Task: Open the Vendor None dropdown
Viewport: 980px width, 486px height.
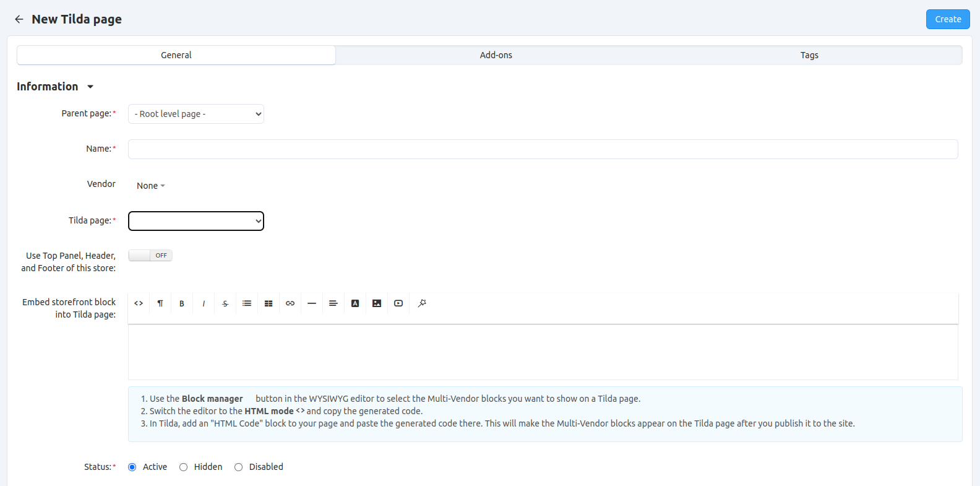Action: tap(151, 186)
